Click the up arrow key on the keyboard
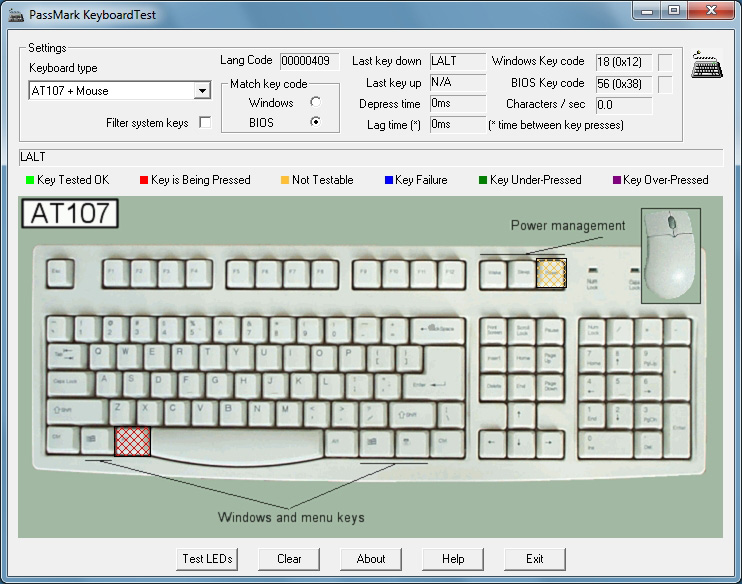Viewport: 742px width, 584px height. [x=521, y=416]
